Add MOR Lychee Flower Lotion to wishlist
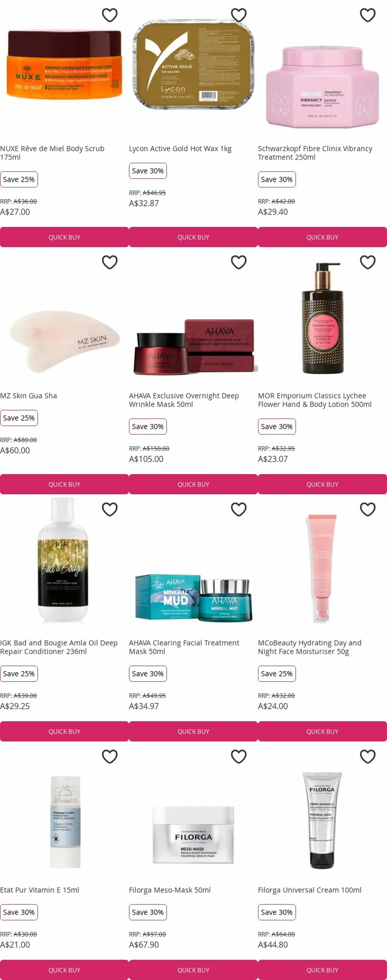Screen dimensions: 387x980 pos(368,262)
